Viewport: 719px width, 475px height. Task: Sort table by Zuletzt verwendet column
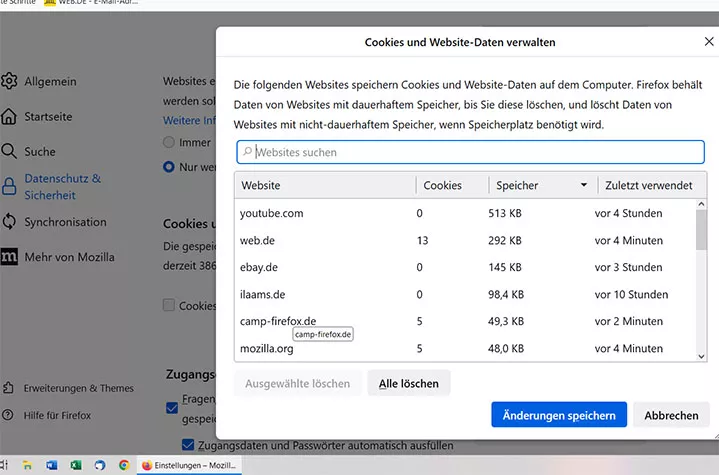[648, 185]
